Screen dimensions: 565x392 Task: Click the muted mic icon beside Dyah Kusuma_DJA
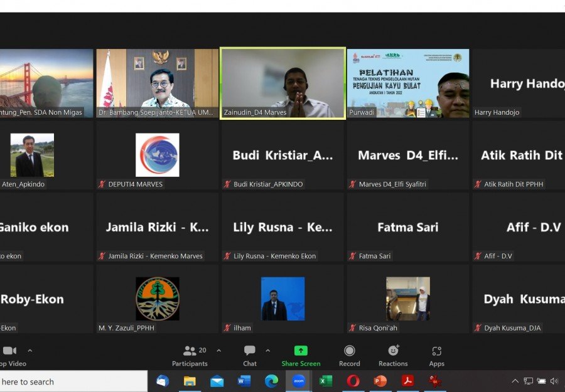(478, 328)
